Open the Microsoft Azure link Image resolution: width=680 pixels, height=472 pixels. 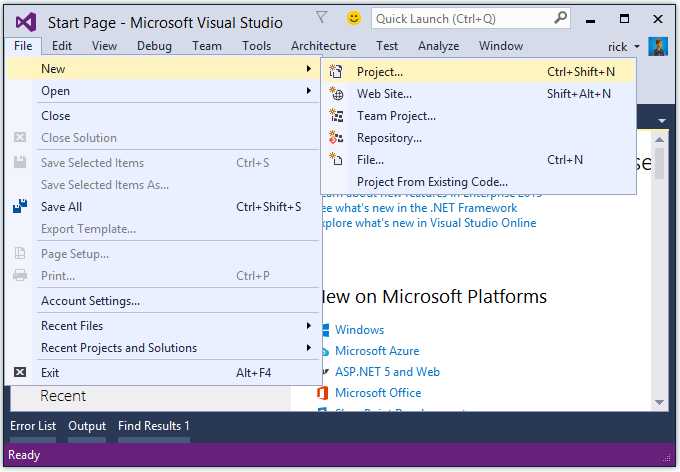(x=377, y=351)
